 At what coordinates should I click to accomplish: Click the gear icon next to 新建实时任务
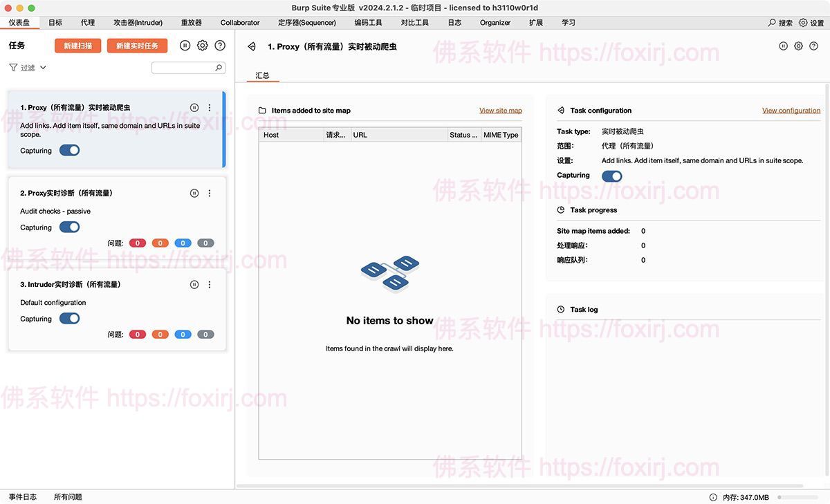click(x=203, y=45)
